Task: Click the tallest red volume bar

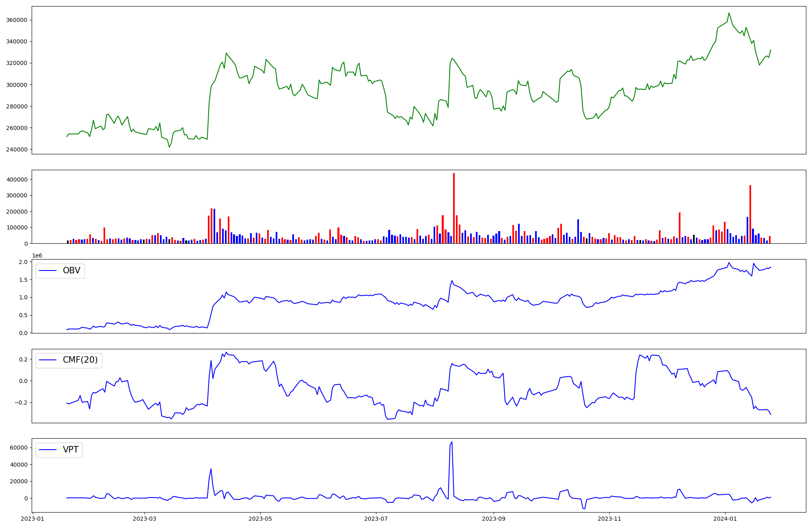Action: tap(454, 207)
